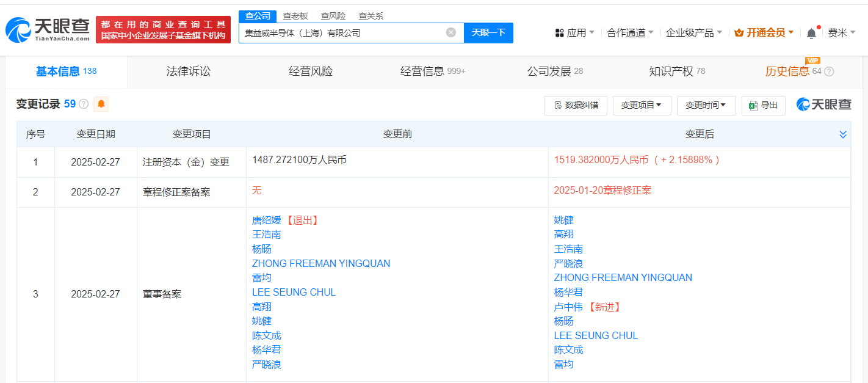Click newly added director 卢中伟
The width and height of the screenshot is (868, 383).
pos(569,307)
